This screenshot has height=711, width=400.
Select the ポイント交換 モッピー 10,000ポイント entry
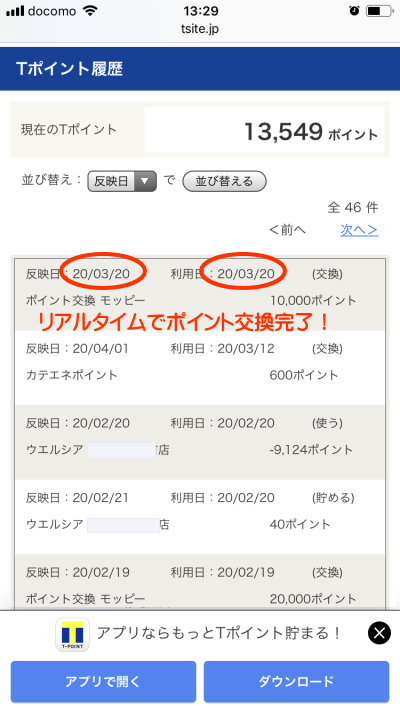[x=200, y=294]
